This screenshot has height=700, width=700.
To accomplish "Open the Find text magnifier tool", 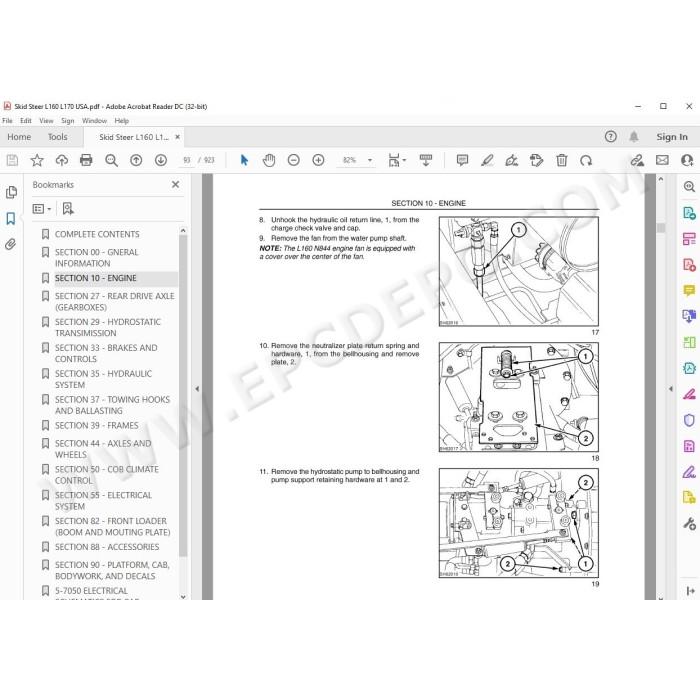I will [111, 160].
